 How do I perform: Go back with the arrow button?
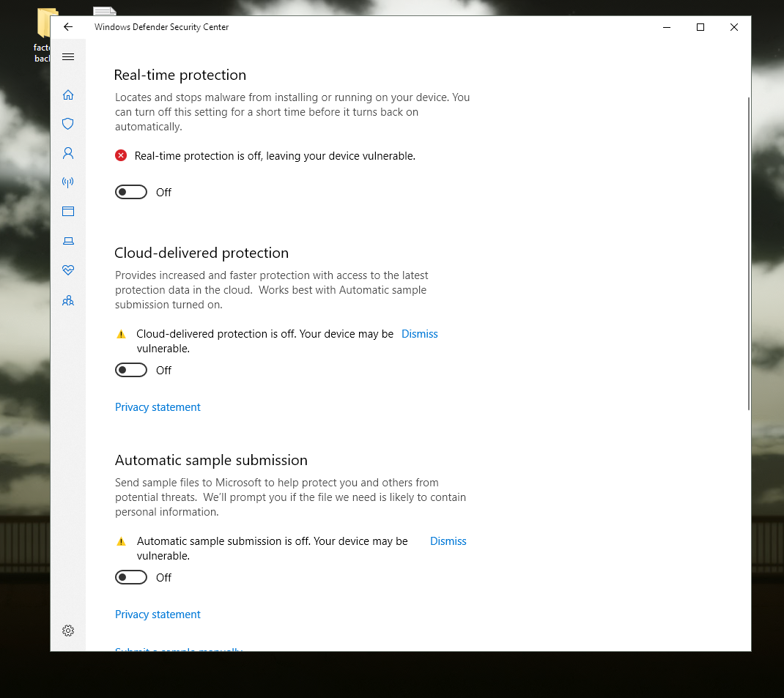[68, 27]
